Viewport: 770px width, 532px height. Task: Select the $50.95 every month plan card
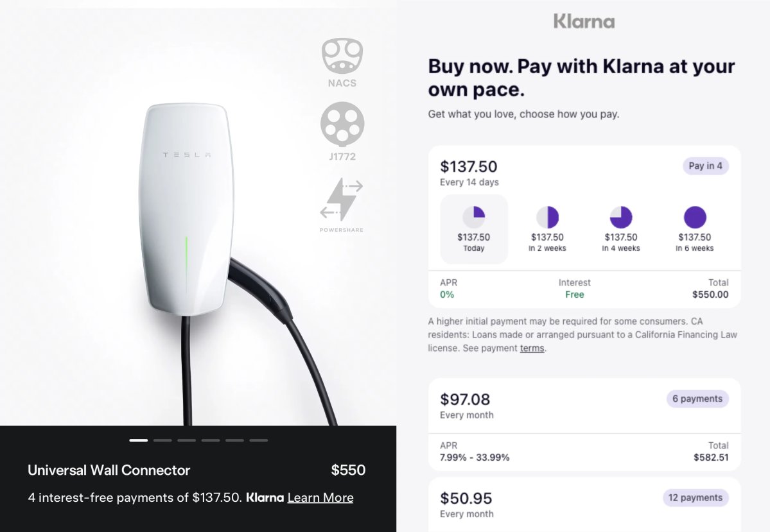(584, 505)
